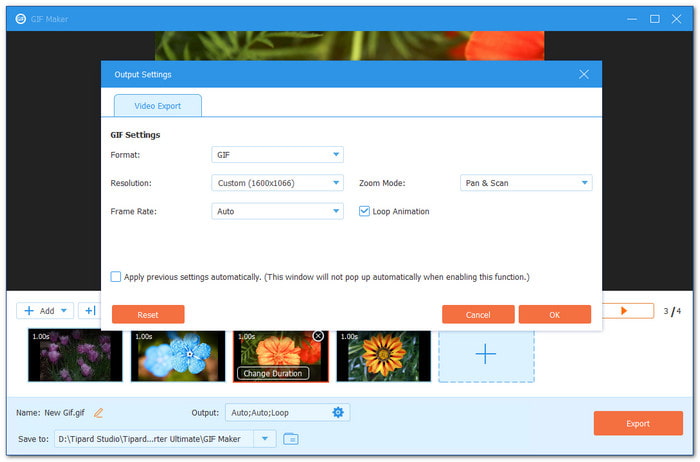Click the Cancel button
Image resolution: width=700 pixels, height=462 pixels.
click(478, 315)
